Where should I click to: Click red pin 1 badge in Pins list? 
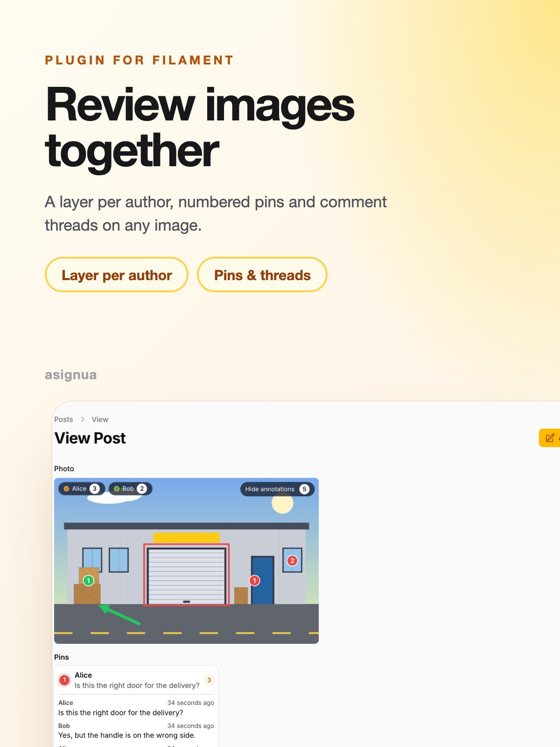pyautogui.click(x=64, y=680)
